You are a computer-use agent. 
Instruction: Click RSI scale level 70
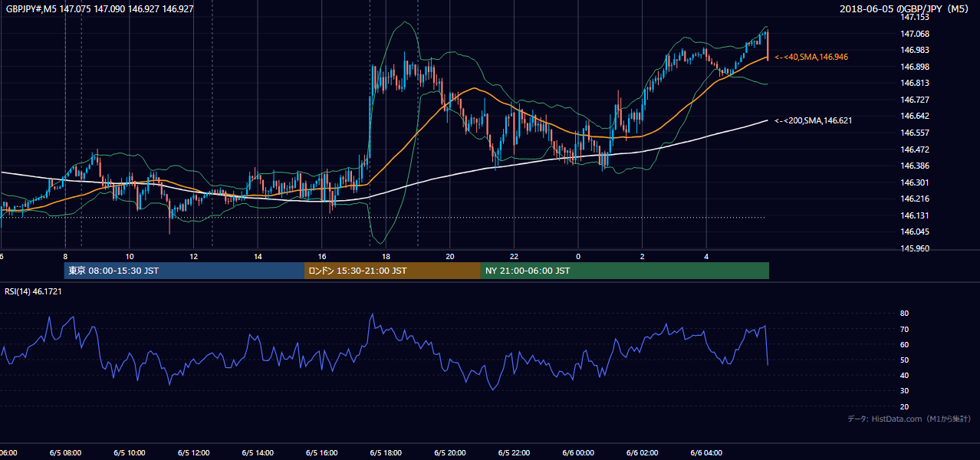click(x=904, y=329)
